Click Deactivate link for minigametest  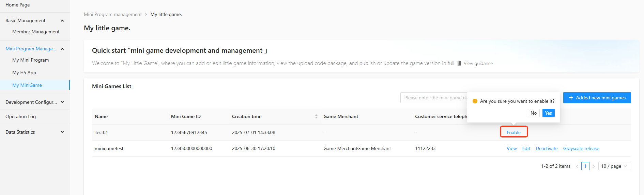click(x=547, y=148)
